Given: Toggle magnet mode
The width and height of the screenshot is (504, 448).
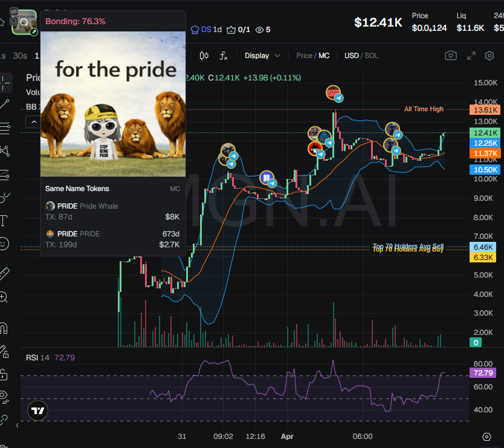Looking at the screenshot, I should (x=4, y=328).
